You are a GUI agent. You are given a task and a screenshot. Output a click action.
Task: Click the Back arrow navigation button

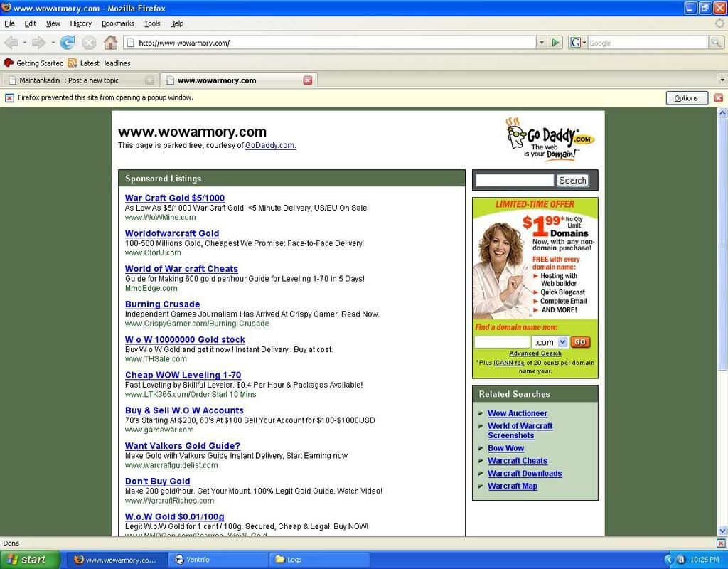point(11,43)
